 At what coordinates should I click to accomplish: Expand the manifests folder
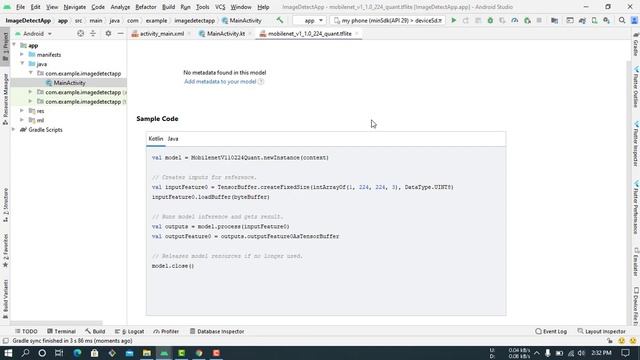tap(22, 54)
